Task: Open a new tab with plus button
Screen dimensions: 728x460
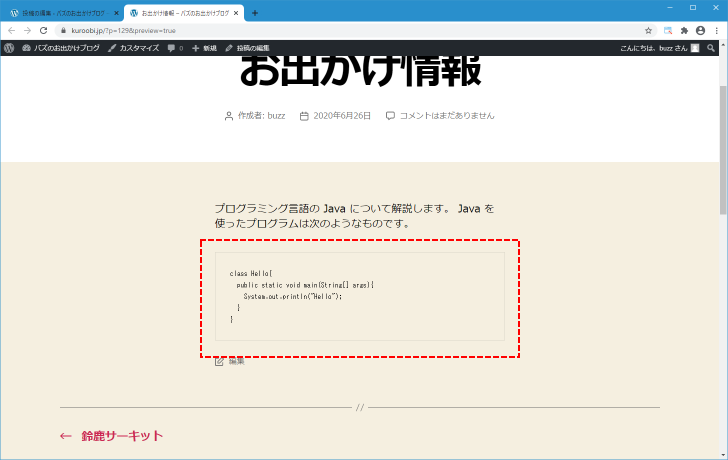Action: 255,13
